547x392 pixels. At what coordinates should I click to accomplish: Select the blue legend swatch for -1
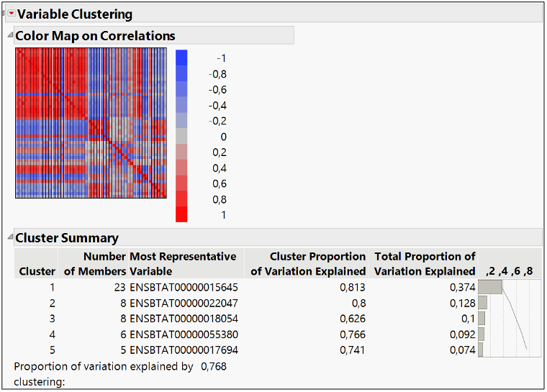(181, 57)
